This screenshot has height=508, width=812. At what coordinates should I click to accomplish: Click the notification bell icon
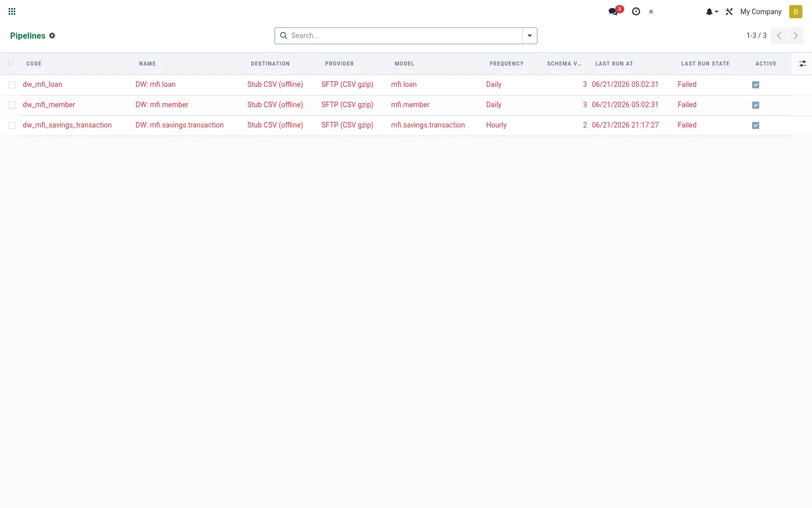click(x=712, y=12)
